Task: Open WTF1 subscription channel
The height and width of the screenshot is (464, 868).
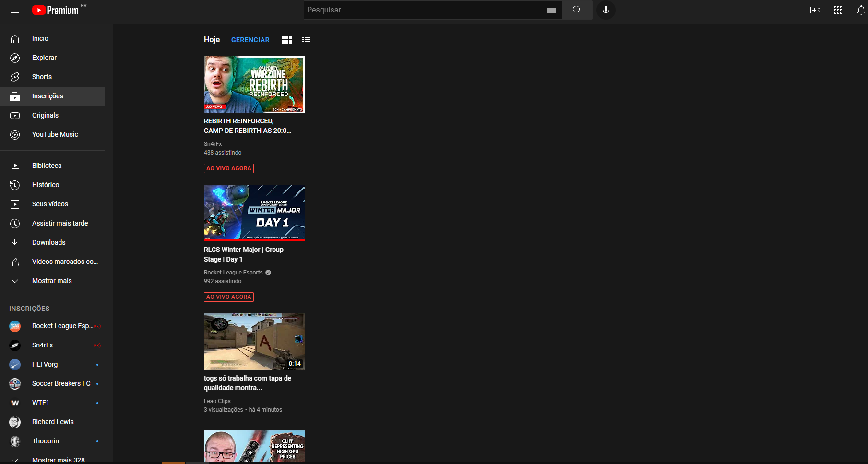Action: (x=53, y=403)
